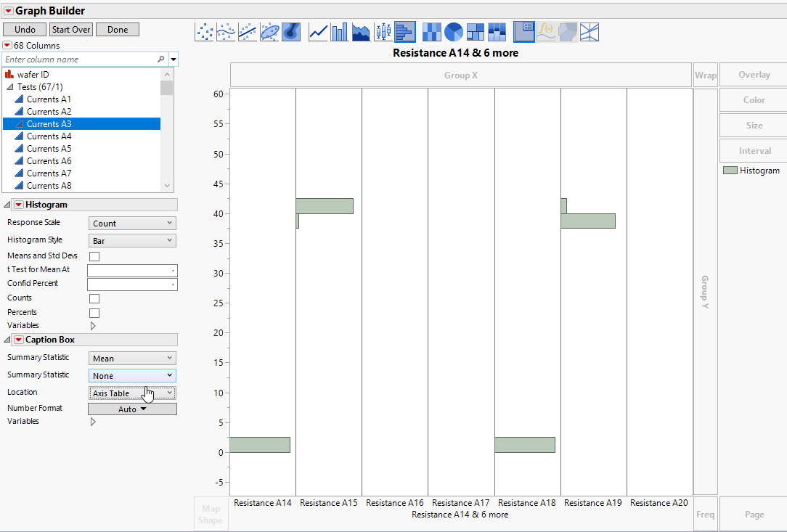This screenshot has width=787, height=532.
Task: Open the Response Scale dropdown
Action: (x=131, y=223)
